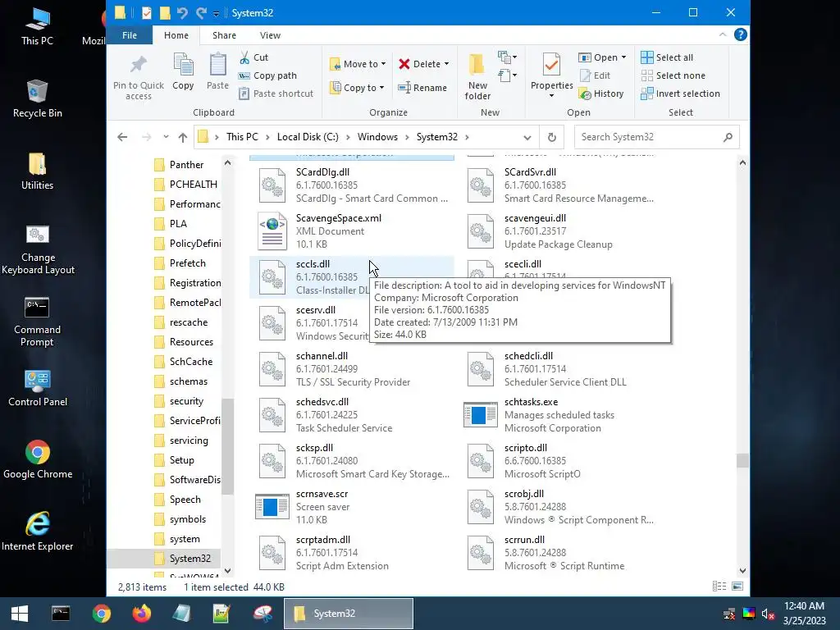Create a New folder
This screenshot has height=630, width=840.
477,76
